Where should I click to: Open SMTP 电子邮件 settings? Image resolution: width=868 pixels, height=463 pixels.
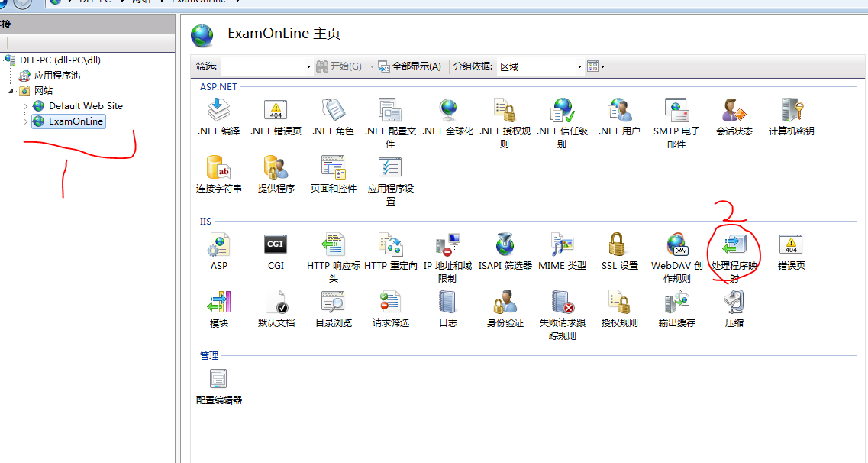click(x=676, y=110)
